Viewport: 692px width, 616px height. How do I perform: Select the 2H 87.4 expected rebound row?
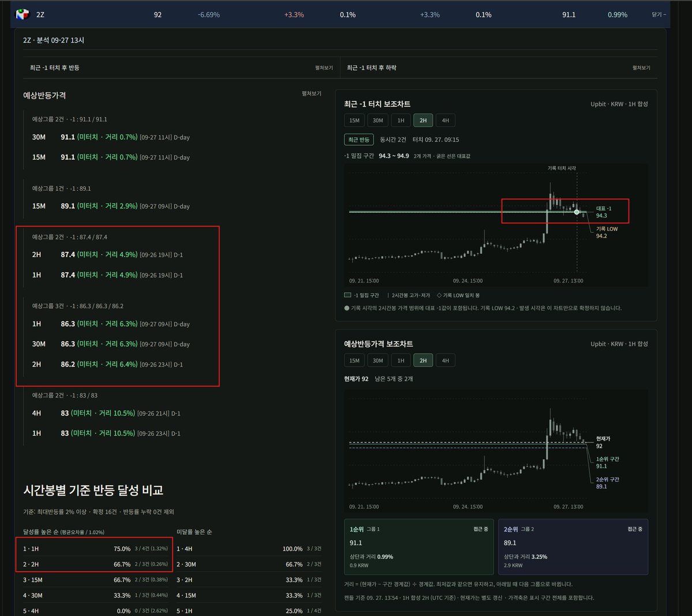pos(108,255)
